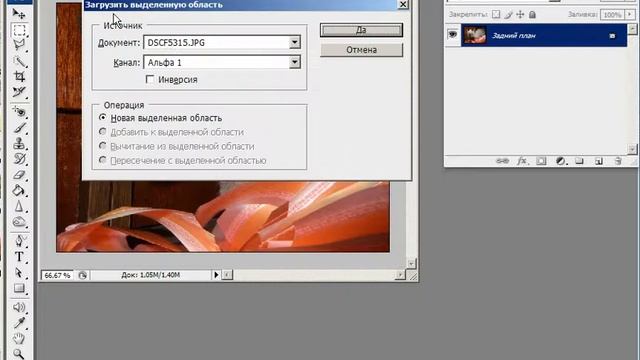640x360 pixels.
Task: Click Layers panel scroll up arrow
Action: pos(632,29)
